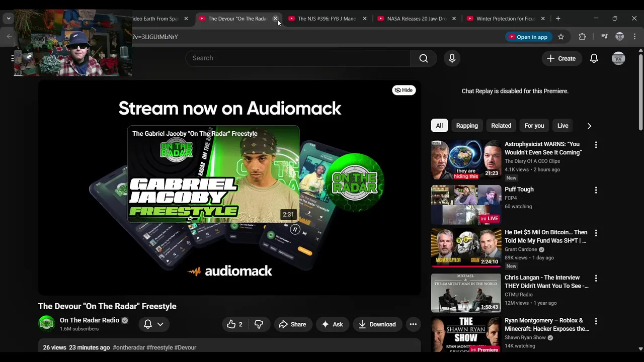Screen dimensions: 644x362
Task: Open the #freestyle hashtag link
Action: pyautogui.click(x=159, y=347)
